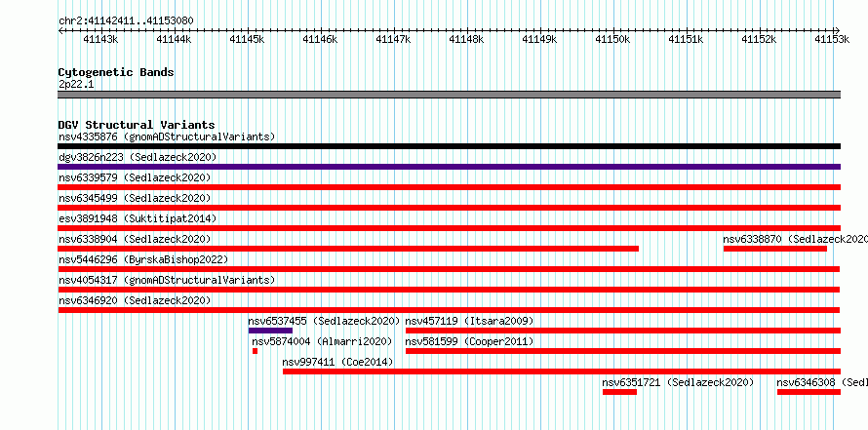Click ruler position 41153k
This screenshot has height=430, width=868.
pos(832,39)
